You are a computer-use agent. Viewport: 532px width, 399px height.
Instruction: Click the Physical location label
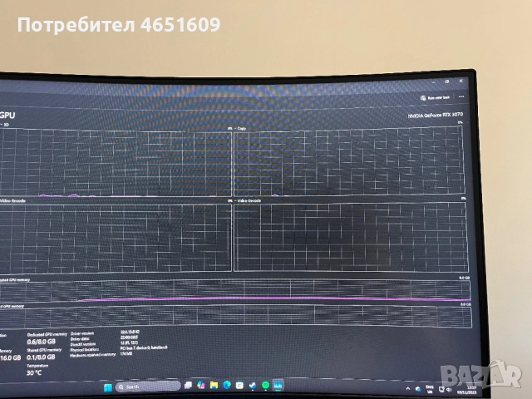pyautogui.click(x=85, y=349)
